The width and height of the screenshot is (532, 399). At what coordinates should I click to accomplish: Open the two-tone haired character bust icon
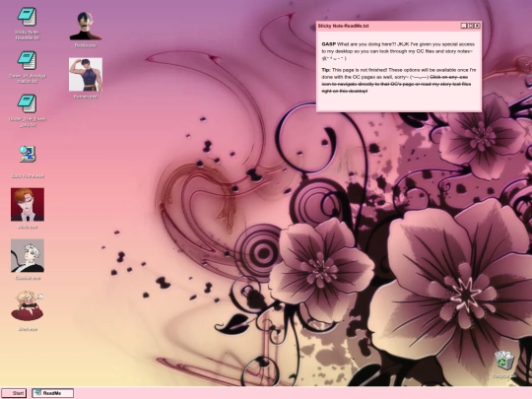86,26
